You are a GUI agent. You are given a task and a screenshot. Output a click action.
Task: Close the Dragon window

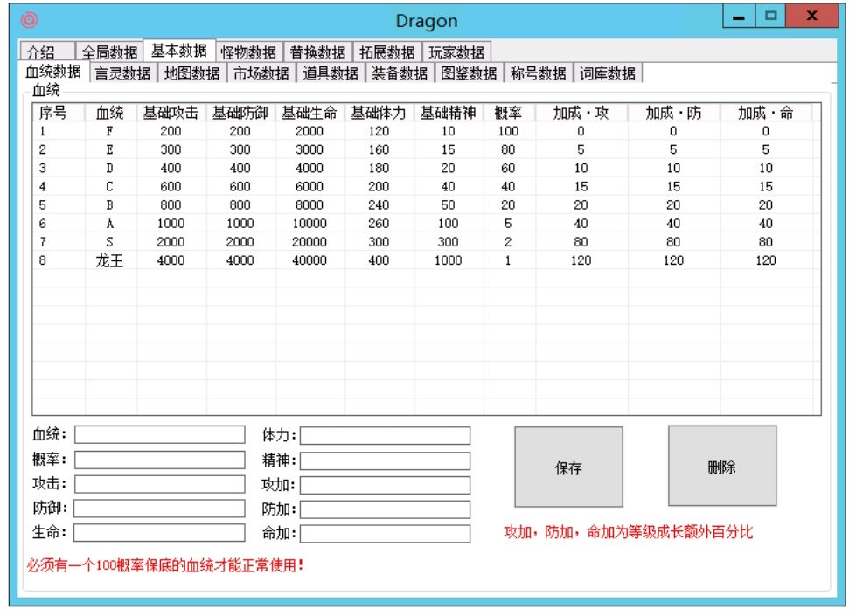[x=811, y=17]
